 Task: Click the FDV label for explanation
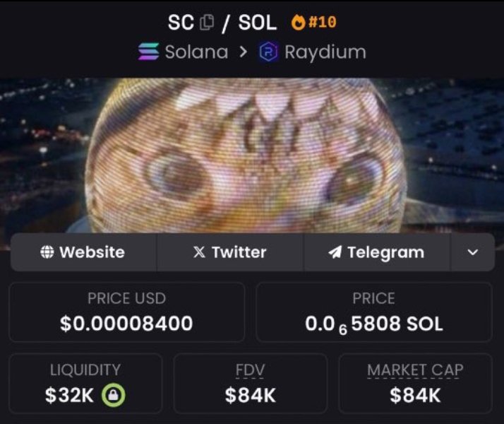pyautogui.click(x=250, y=370)
